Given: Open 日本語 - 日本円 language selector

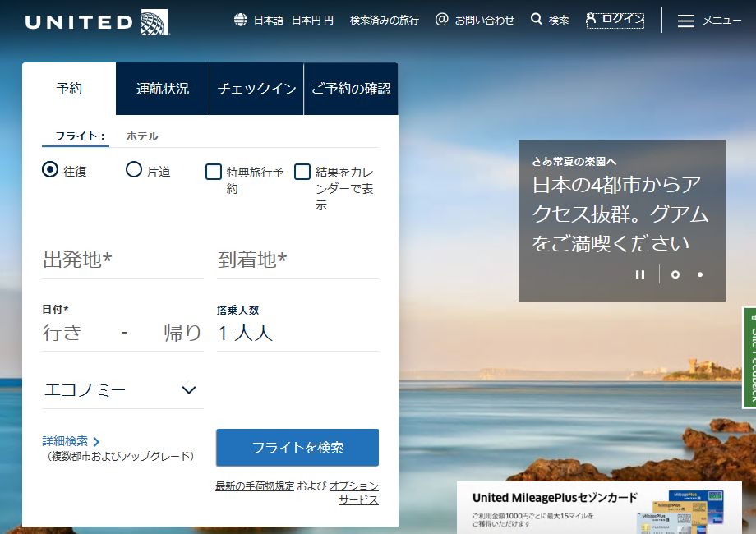Looking at the screenshot, I should pos(293,20).
